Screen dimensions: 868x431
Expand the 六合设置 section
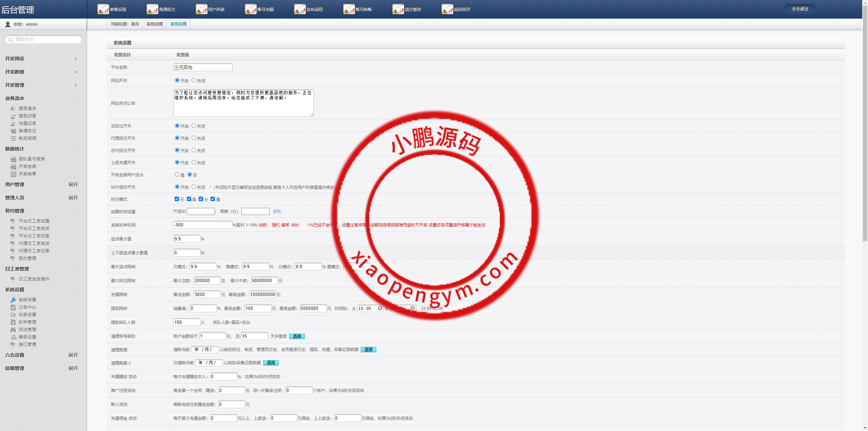[x=73, y=355]
